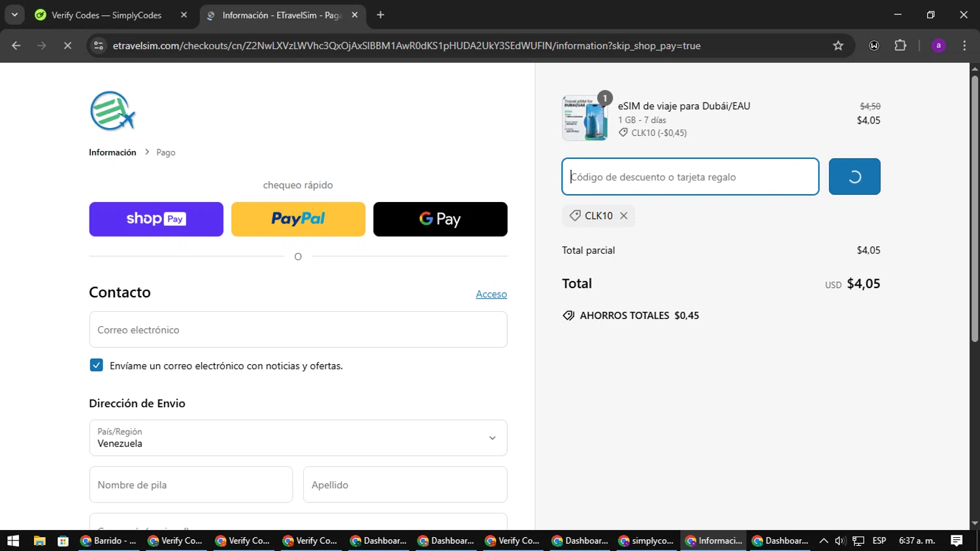Screen dimensions: 980x551
Task: Open the notifications center icon
Action: coord(956,541)
